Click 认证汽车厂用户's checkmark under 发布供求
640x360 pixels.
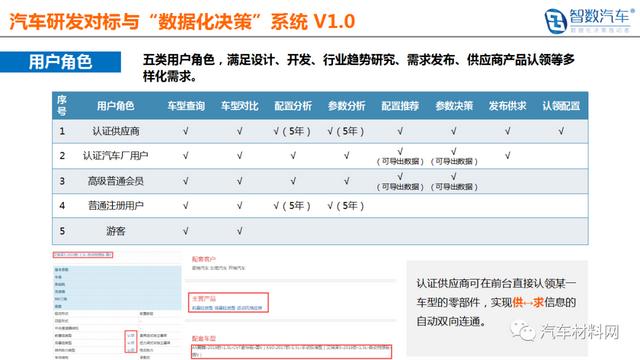(x=507, y=156)
